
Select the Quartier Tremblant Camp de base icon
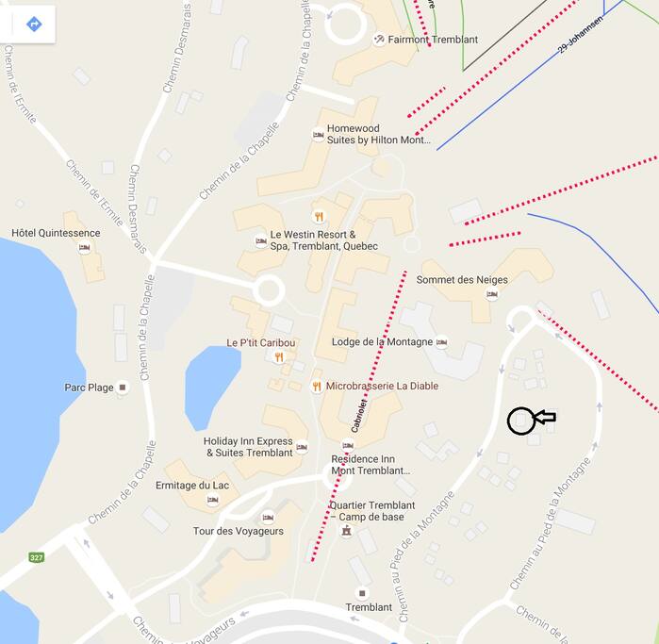[346, 532]
